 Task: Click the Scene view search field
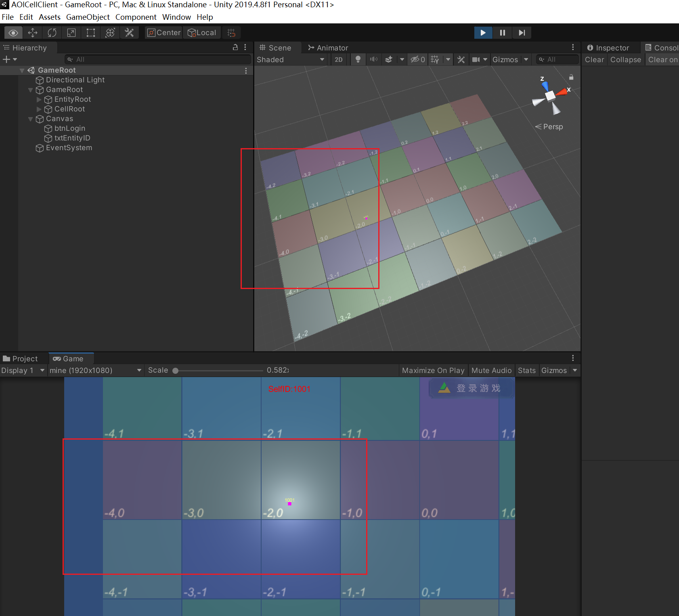[557, 60]
